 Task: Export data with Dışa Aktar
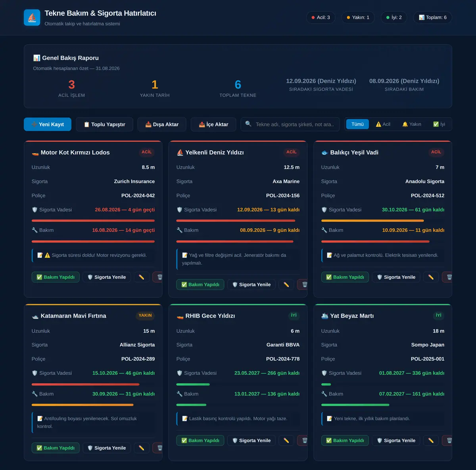pyautogui.click(x=162, y=124)
